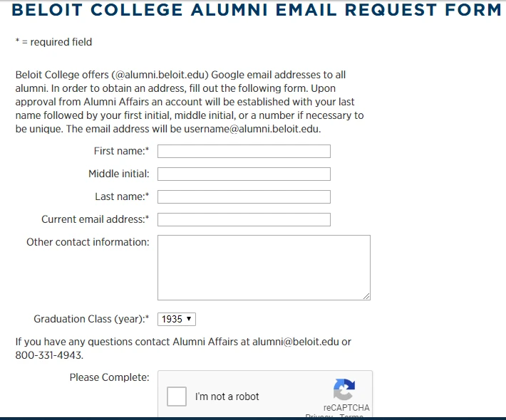
Task: Click the "First name:" label
Action: coord(121,151)
